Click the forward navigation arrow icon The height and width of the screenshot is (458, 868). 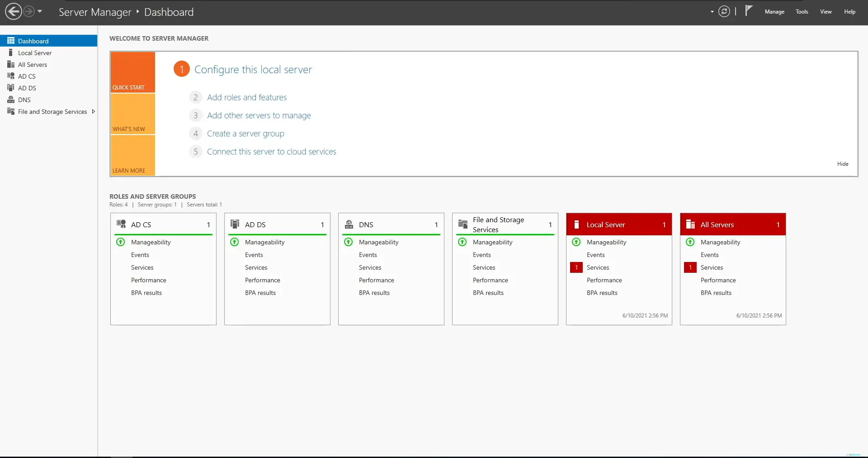point(28,11)
